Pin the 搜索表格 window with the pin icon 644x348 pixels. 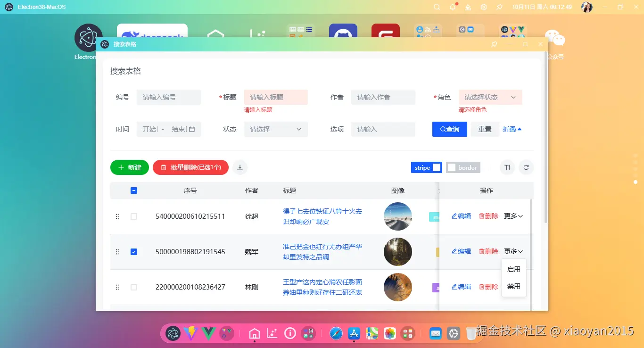point(493,44)
